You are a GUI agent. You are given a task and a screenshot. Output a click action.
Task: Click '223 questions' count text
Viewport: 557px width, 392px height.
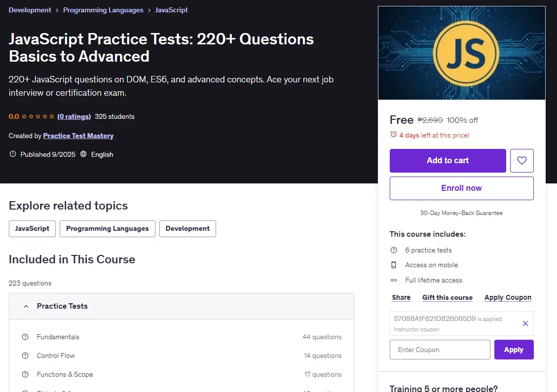coord(30,283)
